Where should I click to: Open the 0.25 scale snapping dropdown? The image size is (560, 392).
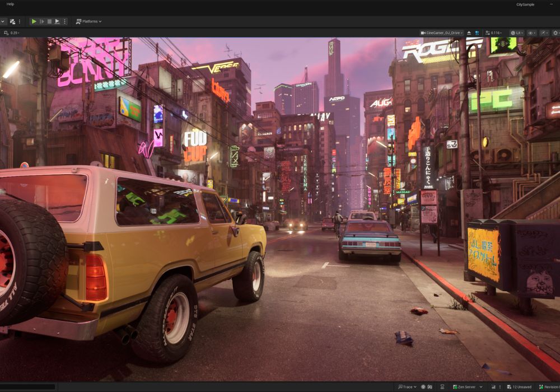[x=14, y=33]
